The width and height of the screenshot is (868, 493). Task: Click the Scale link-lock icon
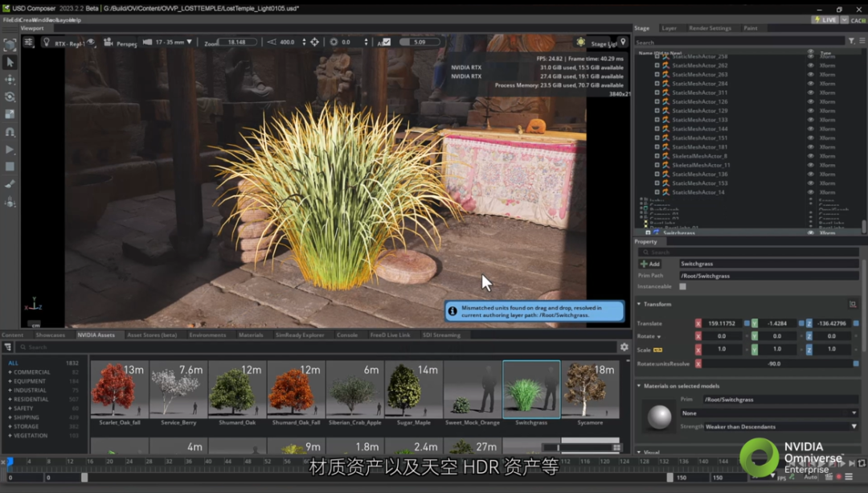(x=657, y=350)
